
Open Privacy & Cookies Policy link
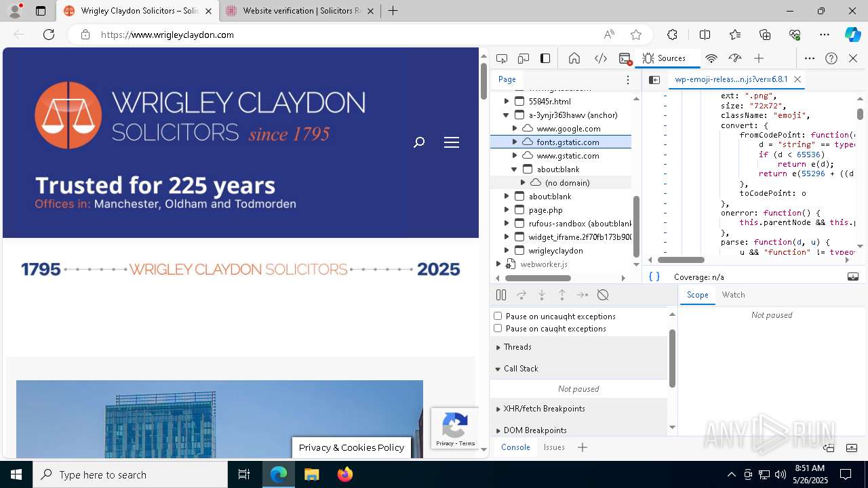[351, 447]
